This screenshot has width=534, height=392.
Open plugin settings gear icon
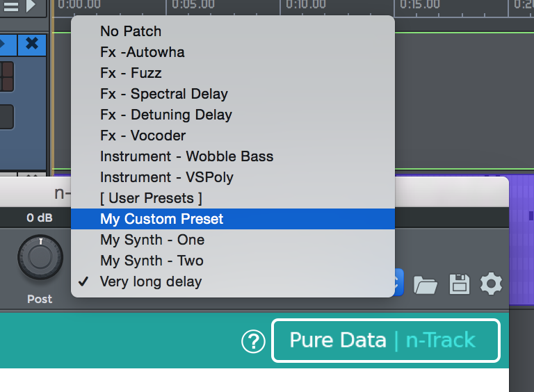click(x=491, y=284)
